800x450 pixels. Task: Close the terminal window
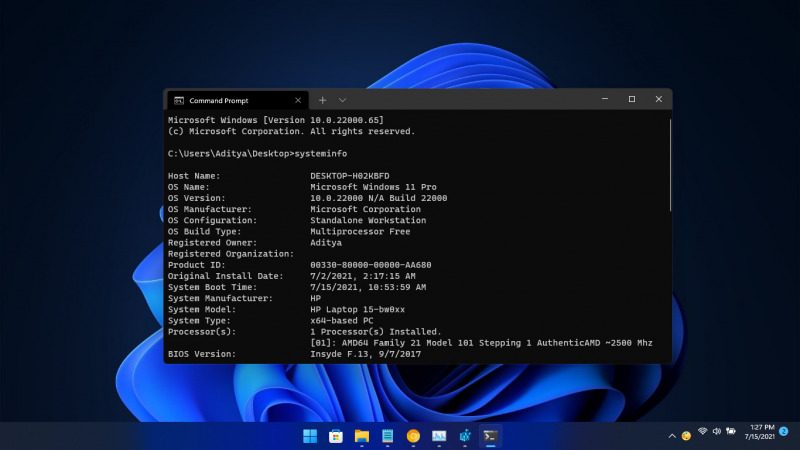coord(659,99)
